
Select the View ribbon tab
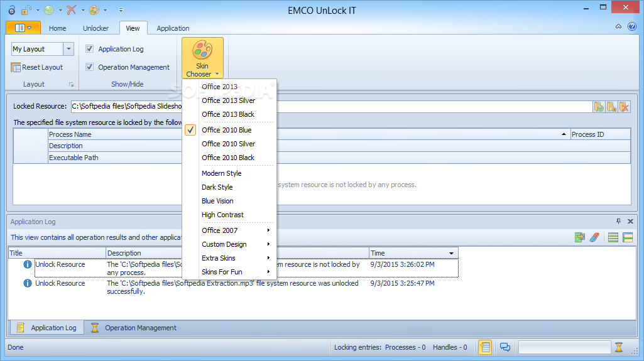(x=133, y=28)
